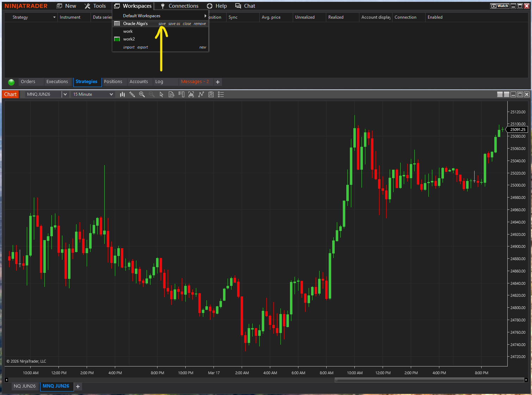
Task: Open the cursor pointer mode icon
Action: pyautogui.click(x=161, y=94)
